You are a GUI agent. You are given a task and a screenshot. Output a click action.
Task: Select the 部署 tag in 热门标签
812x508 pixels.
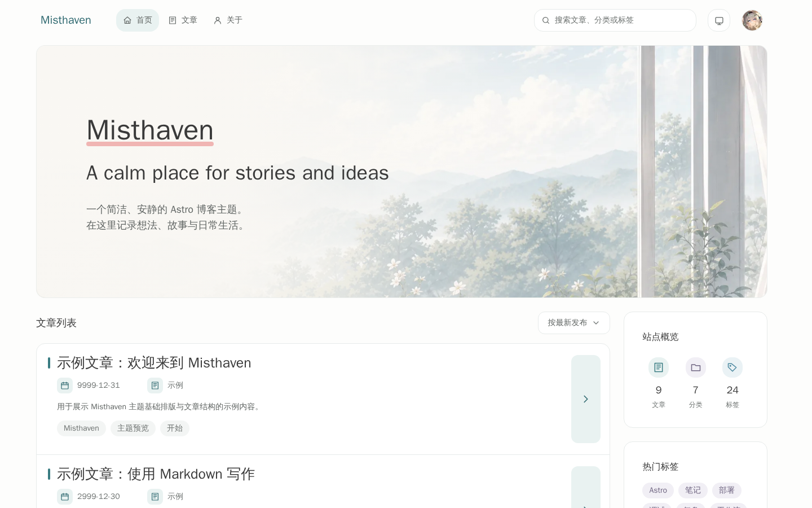(727, 491)
